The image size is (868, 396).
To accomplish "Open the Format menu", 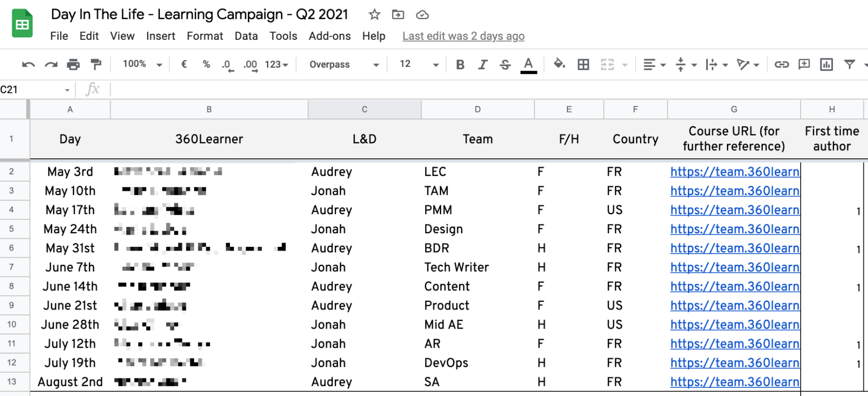I will tap(205, 36).
